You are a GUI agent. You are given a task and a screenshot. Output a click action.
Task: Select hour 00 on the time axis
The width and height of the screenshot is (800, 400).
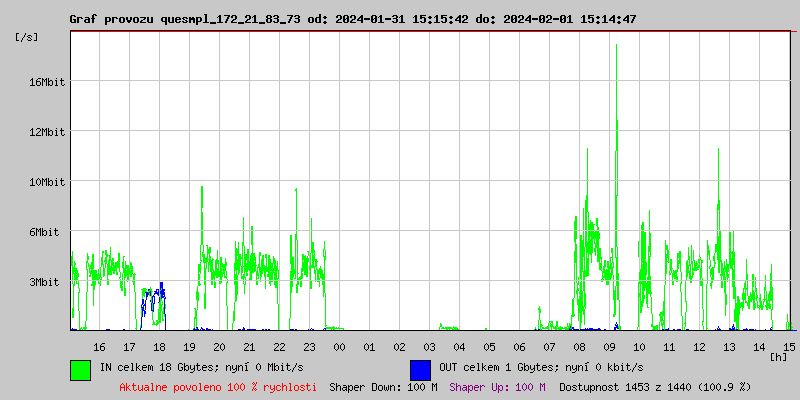339,346
